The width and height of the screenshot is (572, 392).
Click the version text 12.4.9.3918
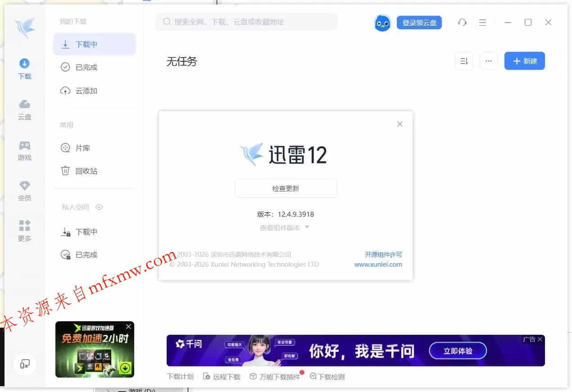point(296,214)
